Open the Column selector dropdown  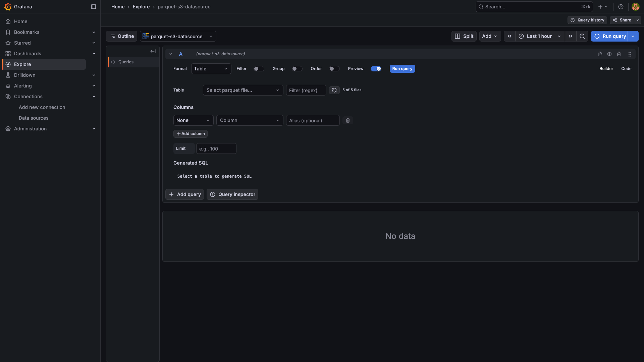[250, 120]
